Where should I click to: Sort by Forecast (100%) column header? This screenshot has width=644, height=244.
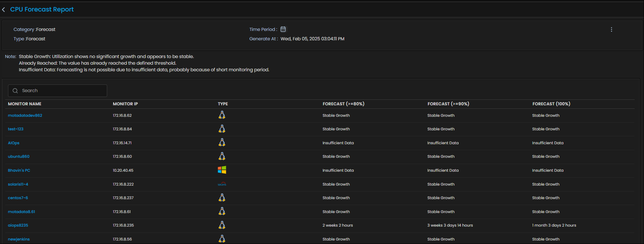click(551, 104)
